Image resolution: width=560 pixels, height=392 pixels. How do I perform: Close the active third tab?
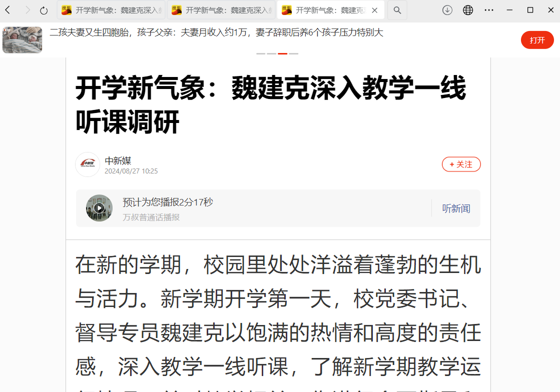(x=375, y=10)
